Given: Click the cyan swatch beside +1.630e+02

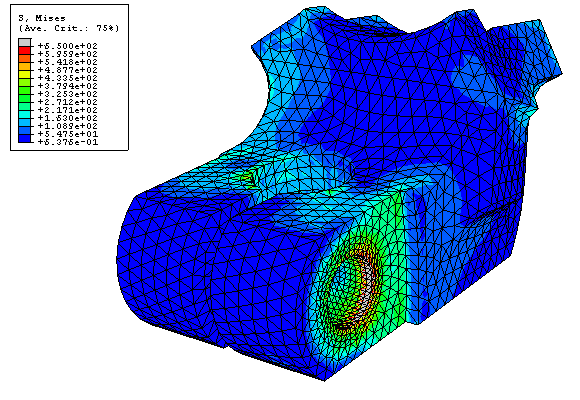Looking at the screenshot, I should point(24,114).
